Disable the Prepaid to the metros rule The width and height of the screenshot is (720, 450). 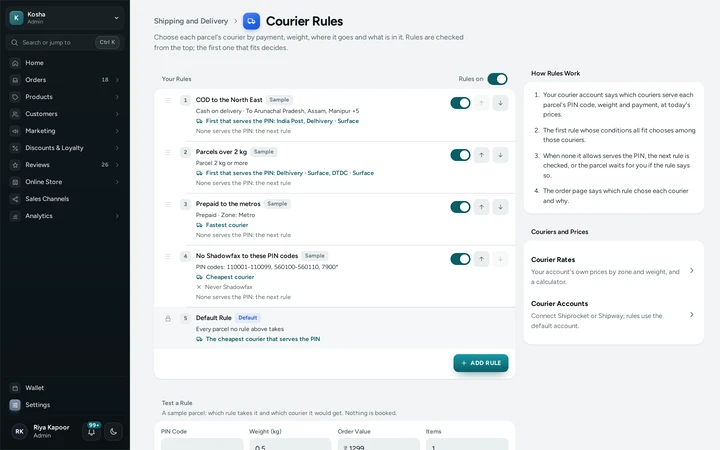(x=460, y=207)
